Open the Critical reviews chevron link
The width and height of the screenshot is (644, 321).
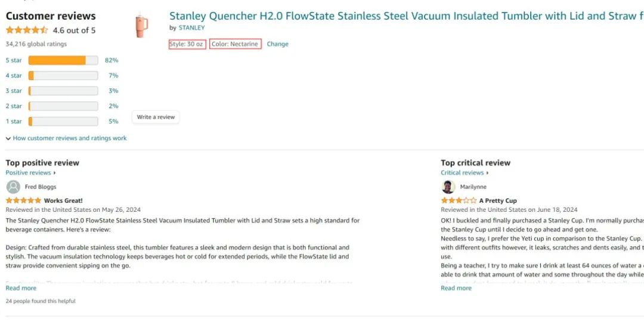coord(465,172)
